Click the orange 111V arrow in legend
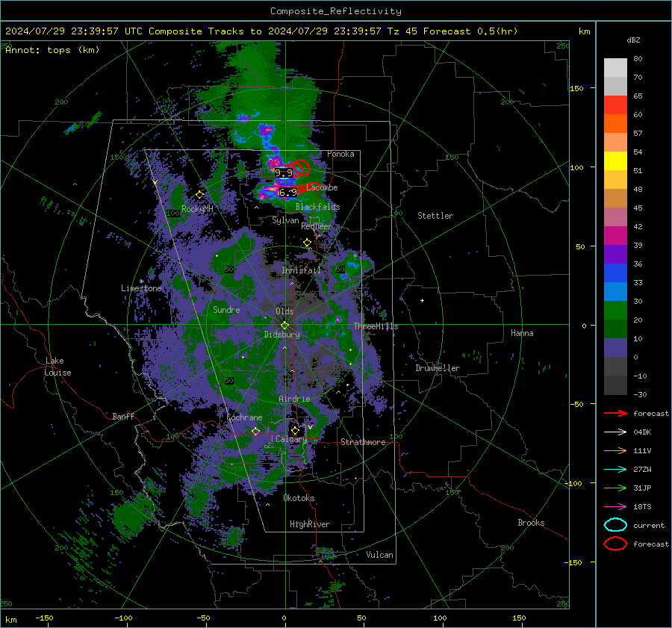 pyautogui.click(x=615, y=450)
